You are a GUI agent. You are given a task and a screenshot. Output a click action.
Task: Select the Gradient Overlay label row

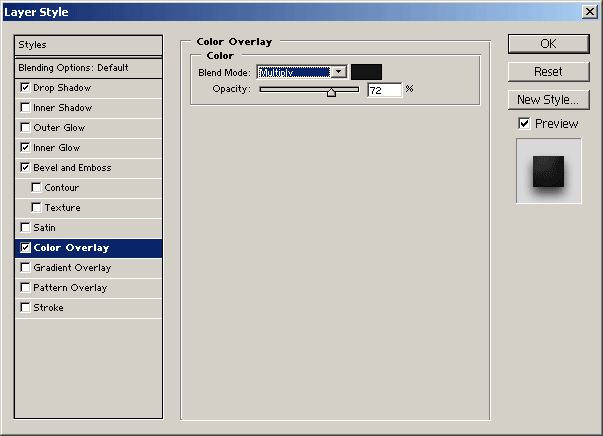[x=88, y=268]
